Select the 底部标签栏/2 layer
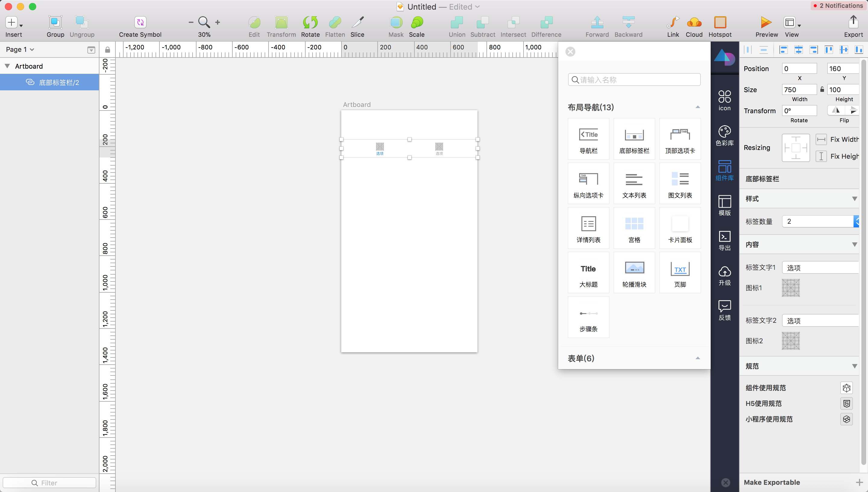This screenshot has width=868, height=492. pos(58,83)
